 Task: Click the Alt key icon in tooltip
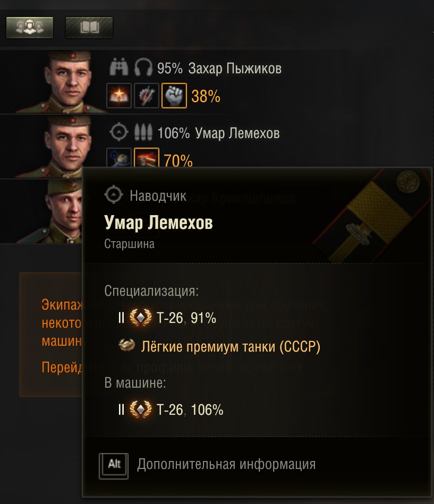pyautogui.click(x=114, y=465)
